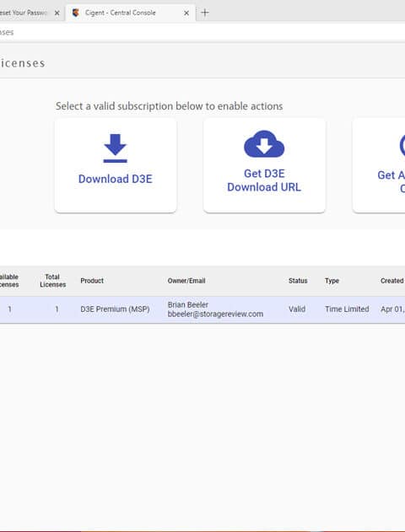Click the Brian Beeler owner name
Screen dimensions: 405x532
(187, 304)
